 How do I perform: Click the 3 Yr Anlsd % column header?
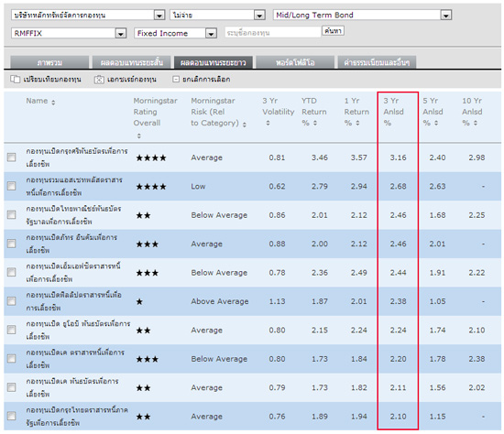[x=393, y=112]
